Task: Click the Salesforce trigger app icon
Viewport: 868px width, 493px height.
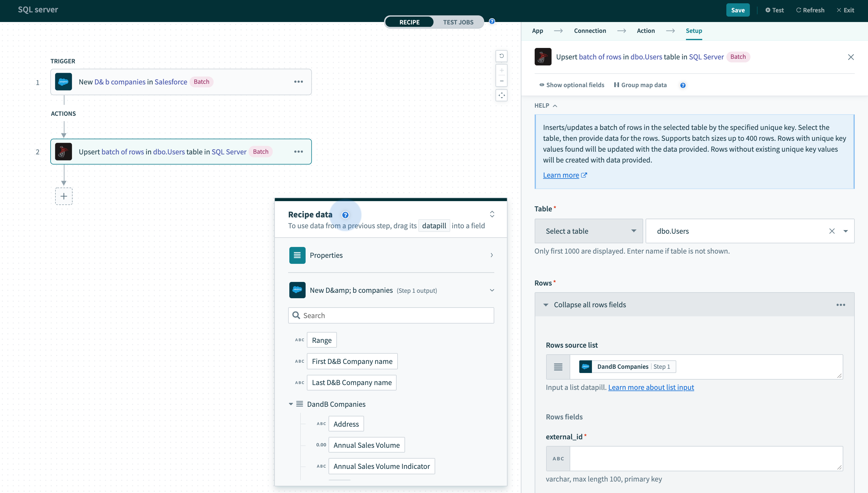Action: (x=63, y=82)
